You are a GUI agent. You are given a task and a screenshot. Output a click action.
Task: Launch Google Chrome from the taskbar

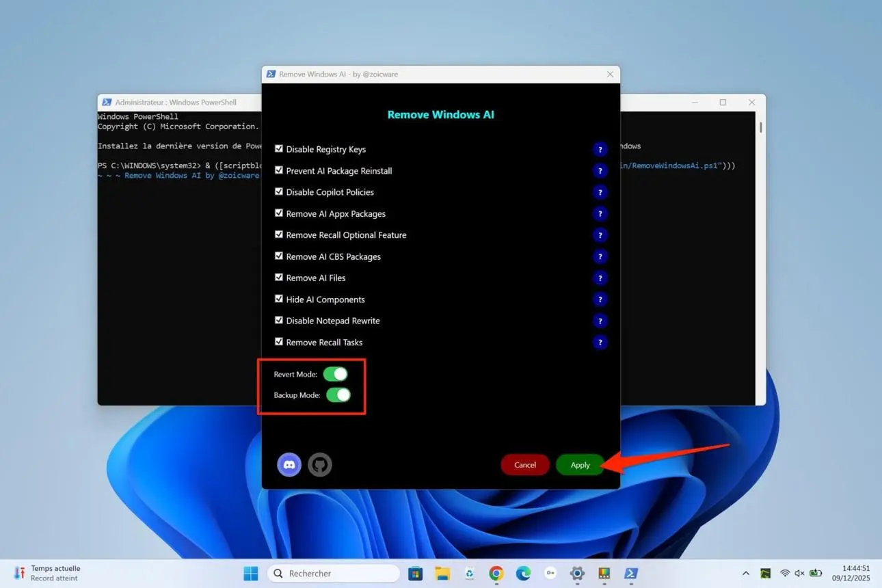pos(496,574)
